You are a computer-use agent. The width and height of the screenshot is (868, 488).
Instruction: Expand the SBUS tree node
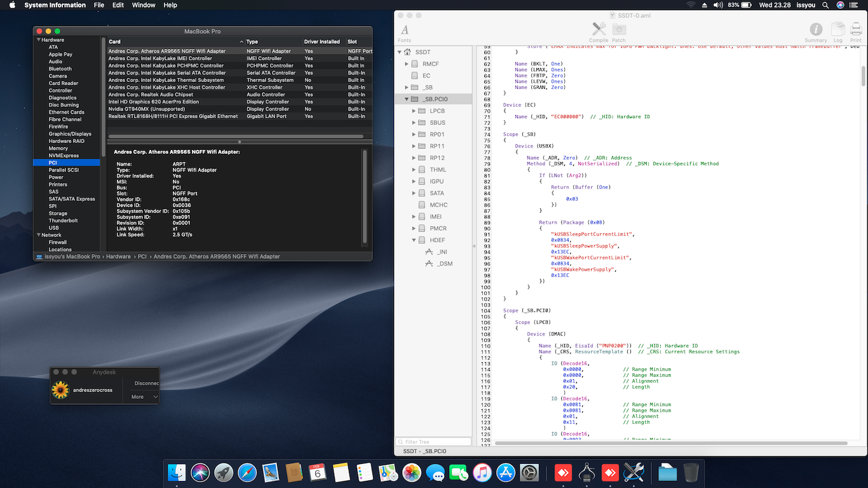(414, 123)
